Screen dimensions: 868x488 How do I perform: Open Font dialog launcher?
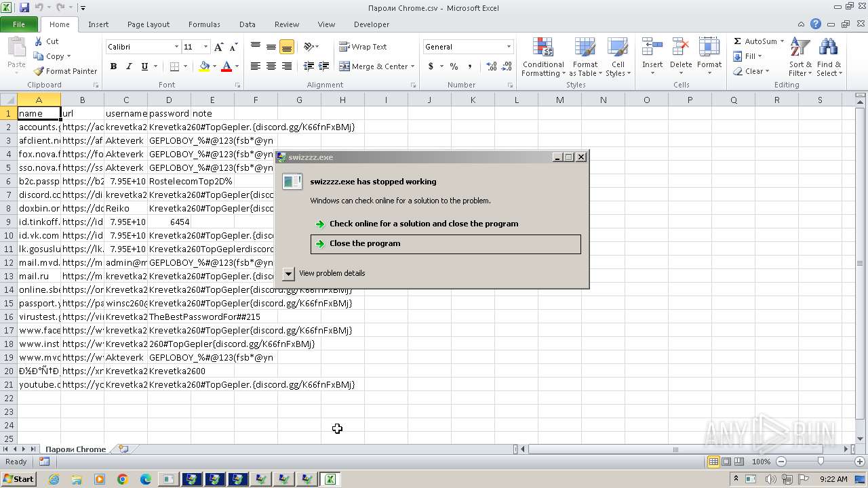click(237, 85)
